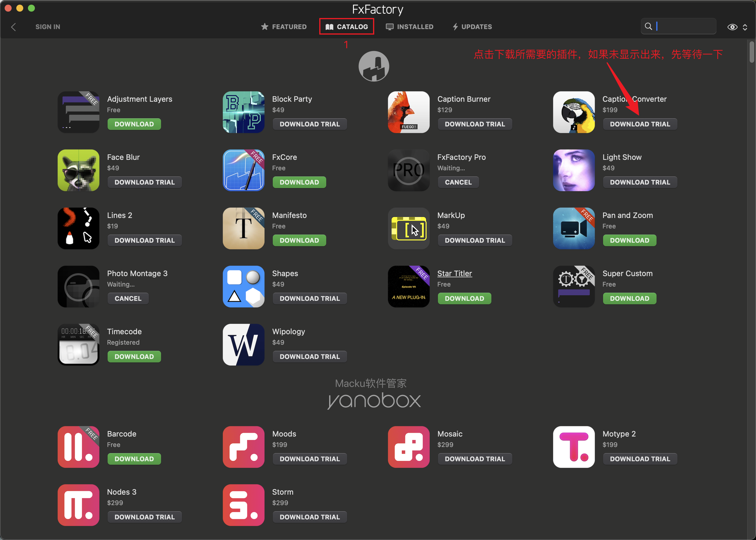Open the Wipology W icon
The width and height of the screenshot is (756, 540).
pos(243,345)
